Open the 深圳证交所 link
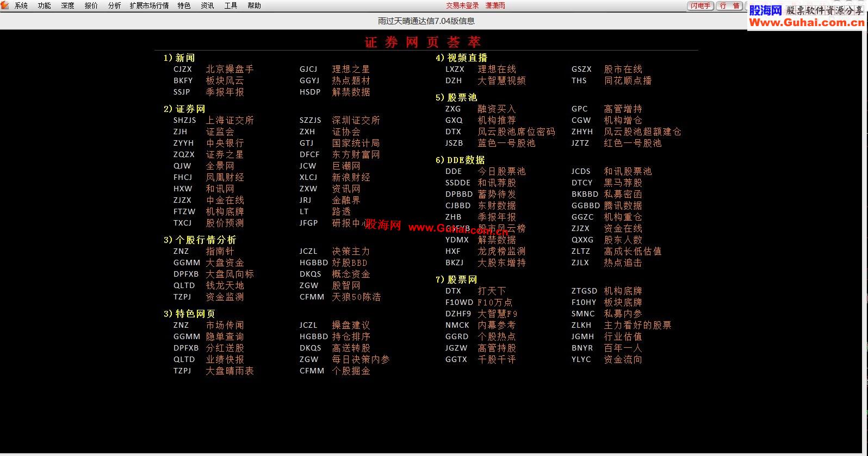868x456 pixels. (356, 120)
